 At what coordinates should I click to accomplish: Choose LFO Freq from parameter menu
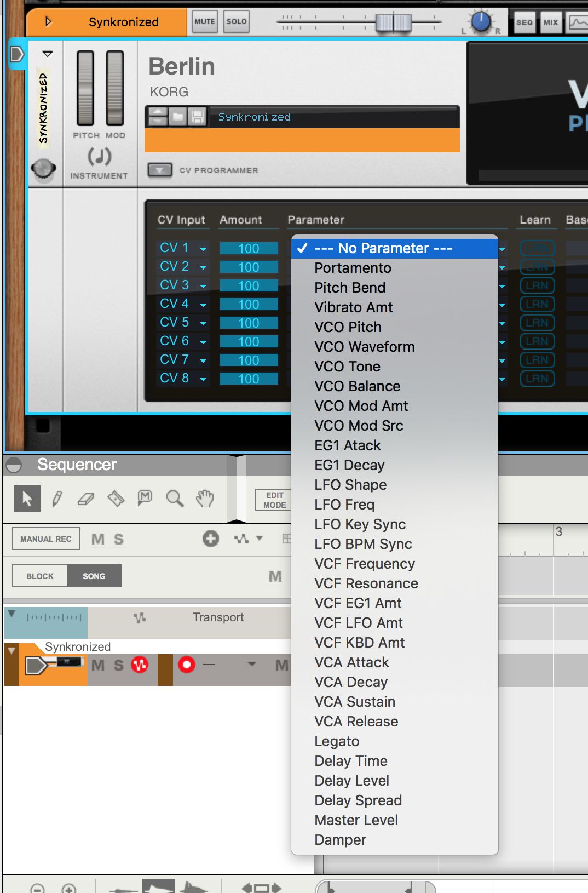395,505
